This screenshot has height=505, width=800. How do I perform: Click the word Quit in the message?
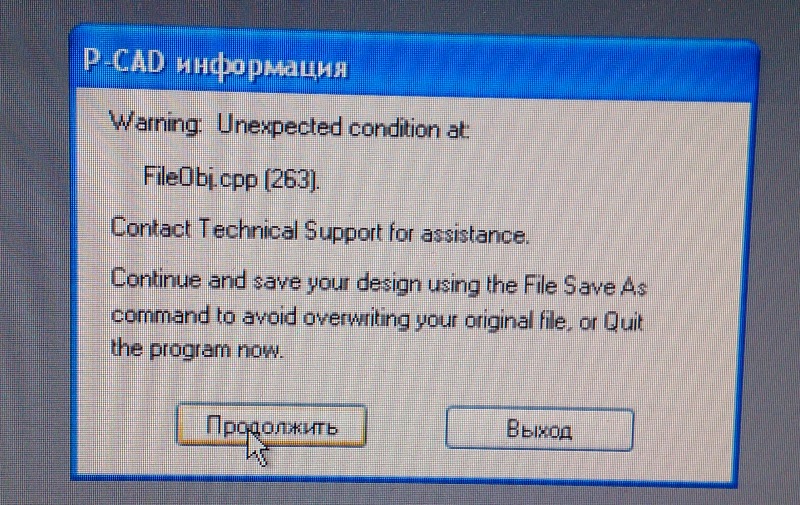[x=622, y=322]
